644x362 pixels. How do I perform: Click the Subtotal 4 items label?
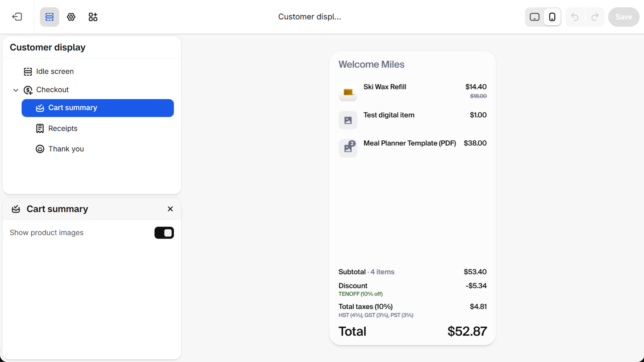[x=367, y=272]
